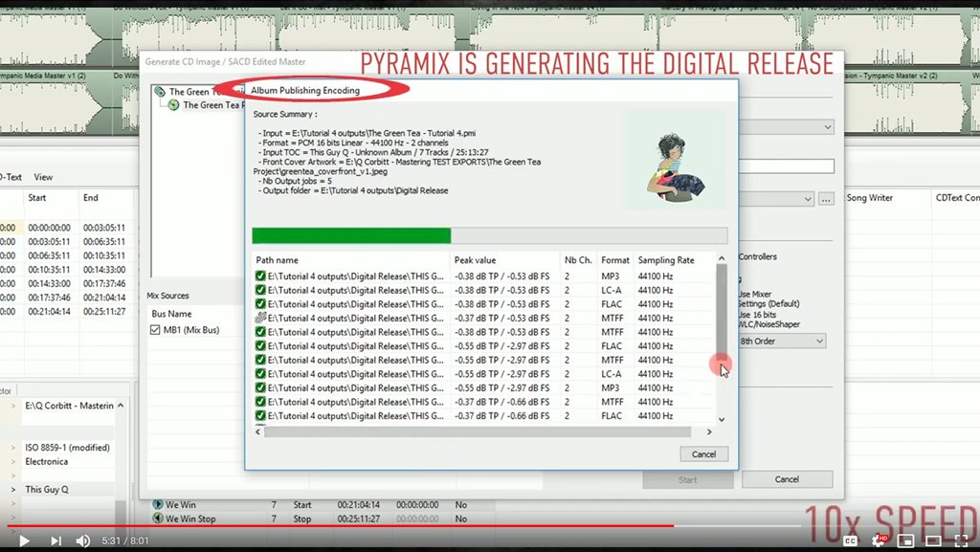Expand the Electronica row
This screenshot has height=552, width=980.
click(13, 461)
